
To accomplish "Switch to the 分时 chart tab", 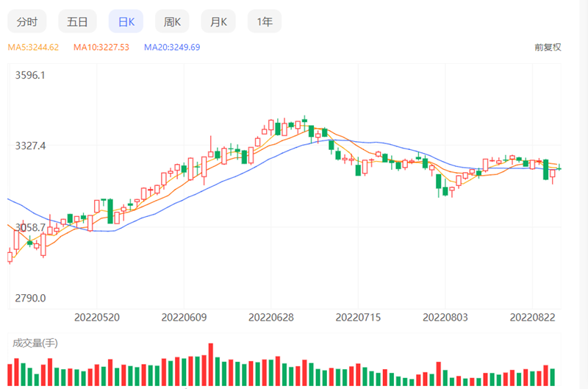I will pos(27,22).
